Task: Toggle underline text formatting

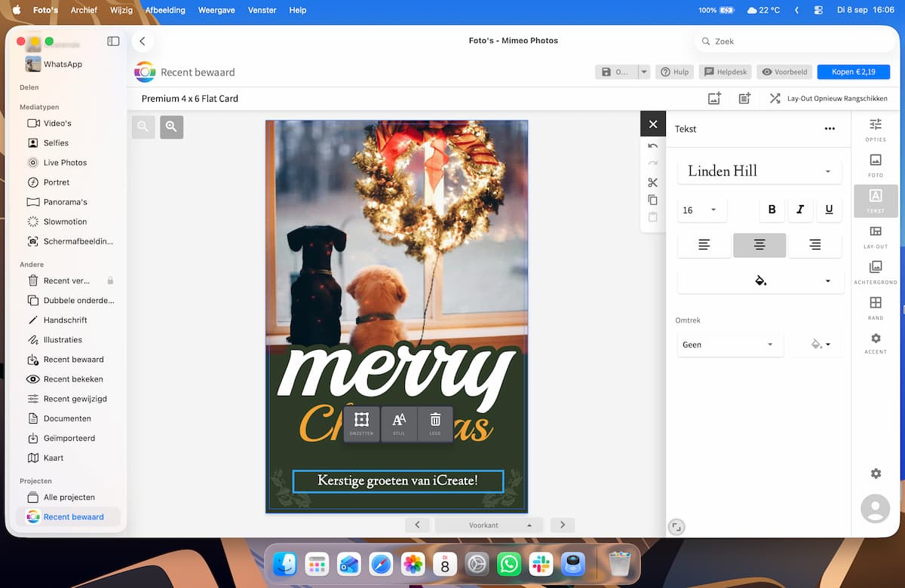Action: 830,210
